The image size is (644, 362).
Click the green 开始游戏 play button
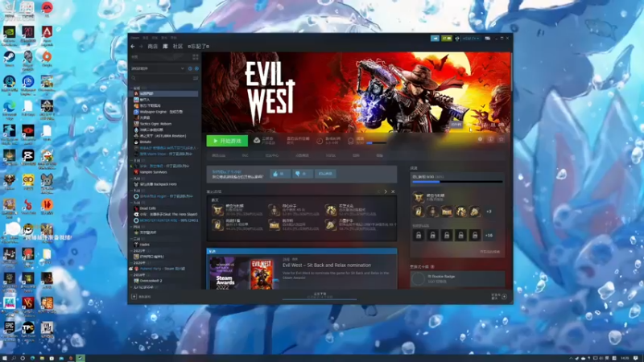point(227,141)
